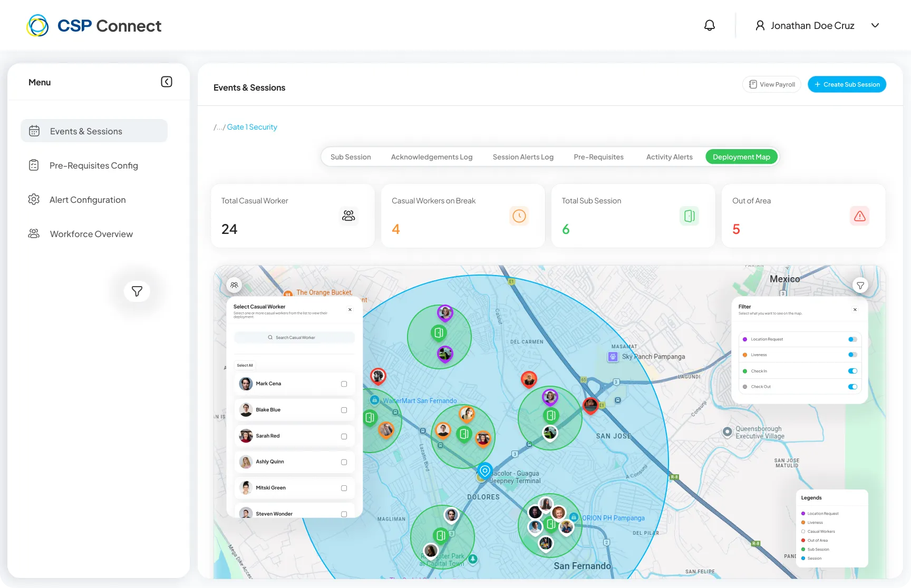911x588 pixels.
Task: Open Events & Sessions in the menu
Action: pyautogui.click(x=94, y=131)
